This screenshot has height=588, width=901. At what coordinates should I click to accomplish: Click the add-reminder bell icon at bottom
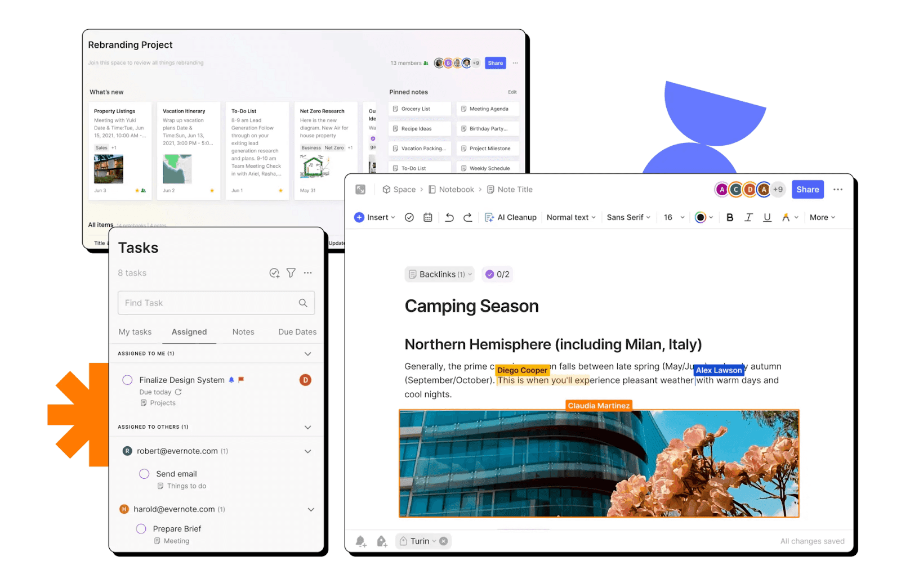[x=360, y=541]
